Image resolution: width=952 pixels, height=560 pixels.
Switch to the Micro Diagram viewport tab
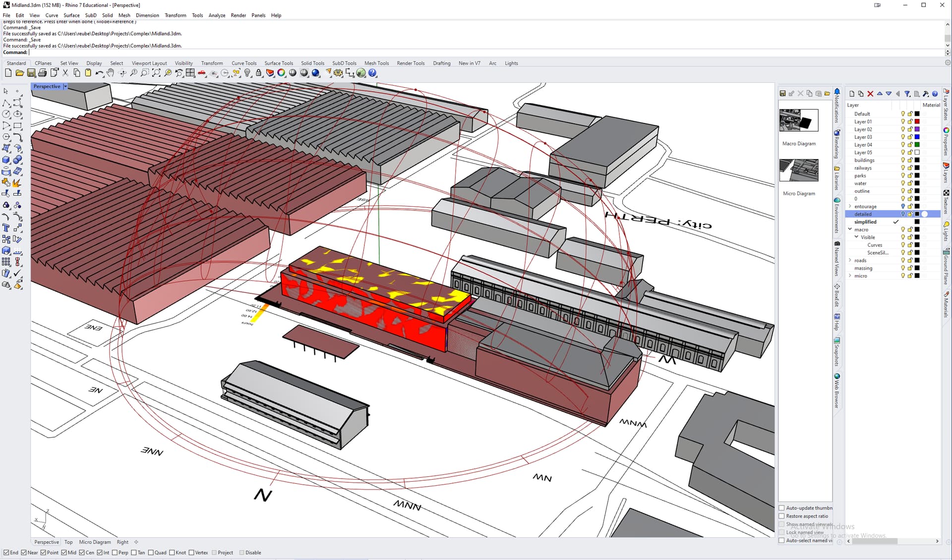coord(95,542)
